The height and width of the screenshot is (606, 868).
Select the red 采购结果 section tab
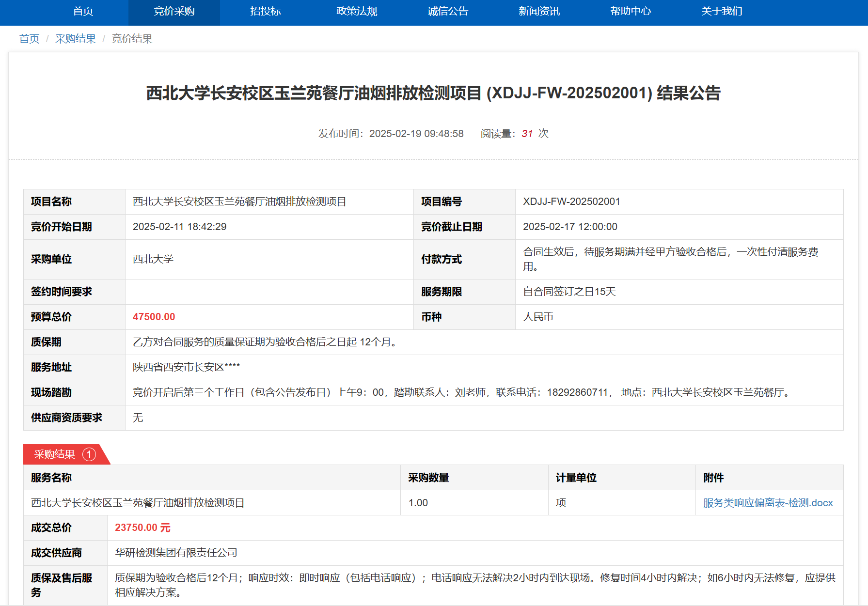tap(55, 454)
